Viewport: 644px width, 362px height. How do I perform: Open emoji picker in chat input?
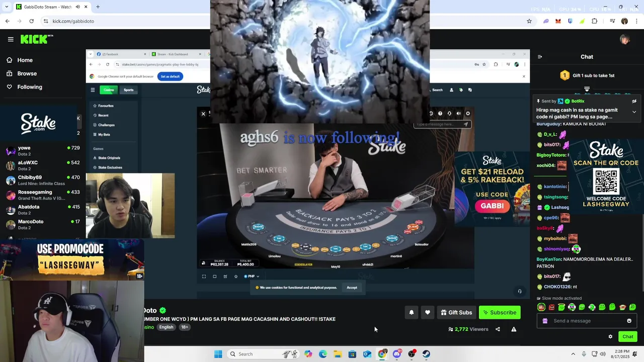tap(629, 321)
